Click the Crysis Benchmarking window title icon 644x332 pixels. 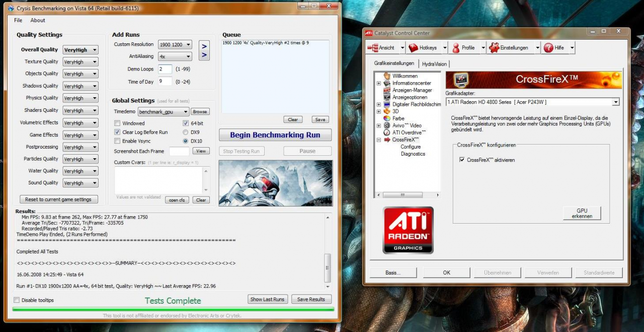pyautogui.click(x=11, y=8)
